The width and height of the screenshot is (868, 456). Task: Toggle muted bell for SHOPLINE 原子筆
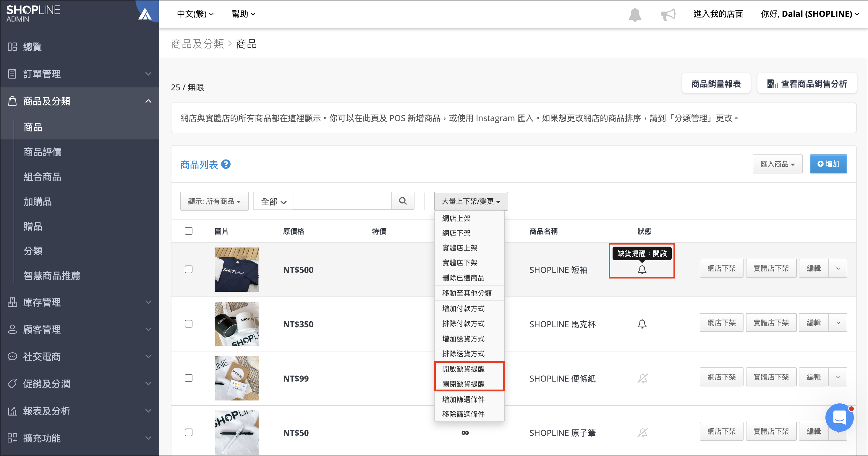coord(642,432)
